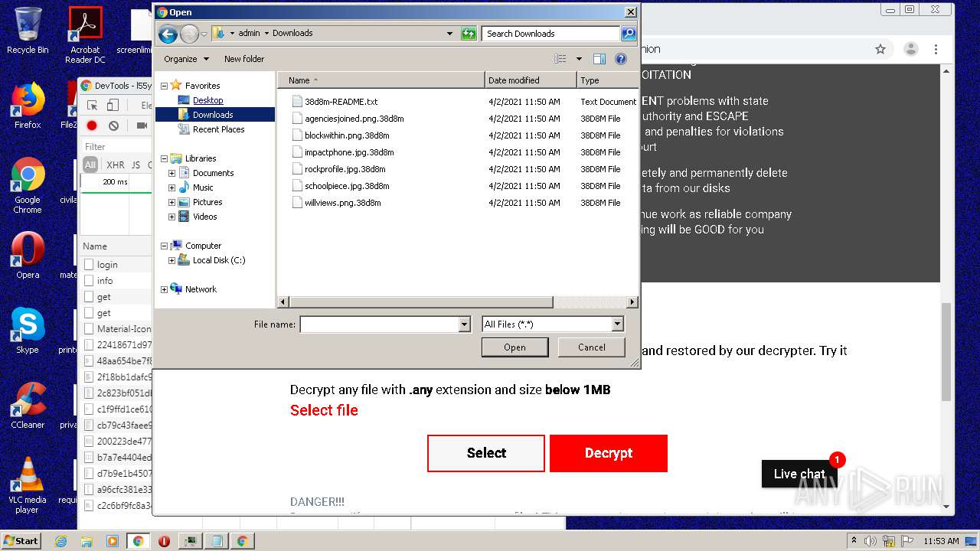Click the search magnifier in Open dialog
The image size is (980, 551).
coord(628,34)
